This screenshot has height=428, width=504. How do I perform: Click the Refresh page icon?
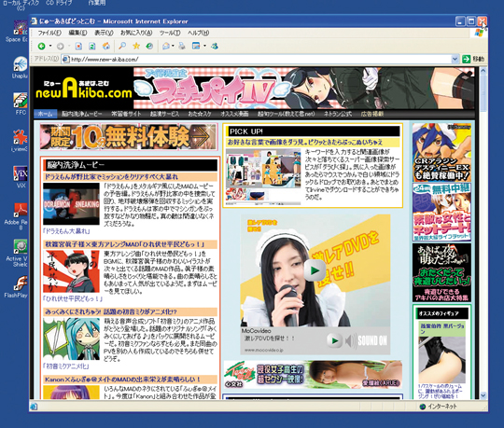[x=91, y=47]
